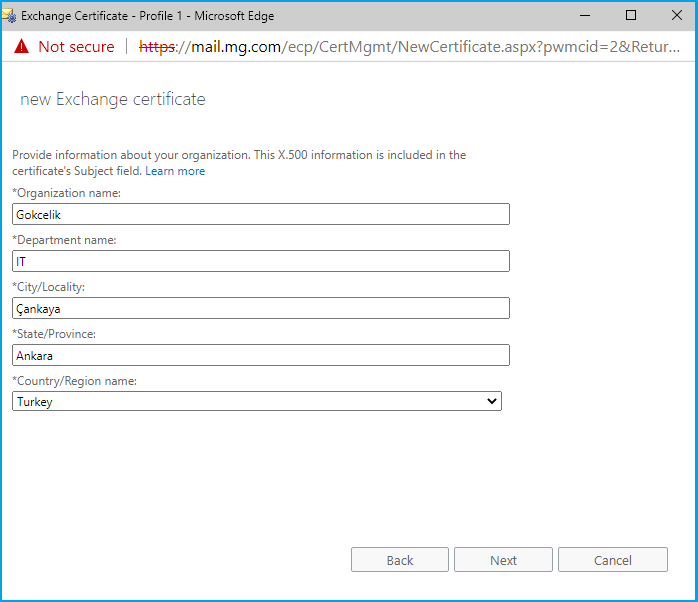The height and width of the screenshot is (602, 698).
Task: Focus the Organization name field containing Gokcelik
Action: (x=260, y=214)
